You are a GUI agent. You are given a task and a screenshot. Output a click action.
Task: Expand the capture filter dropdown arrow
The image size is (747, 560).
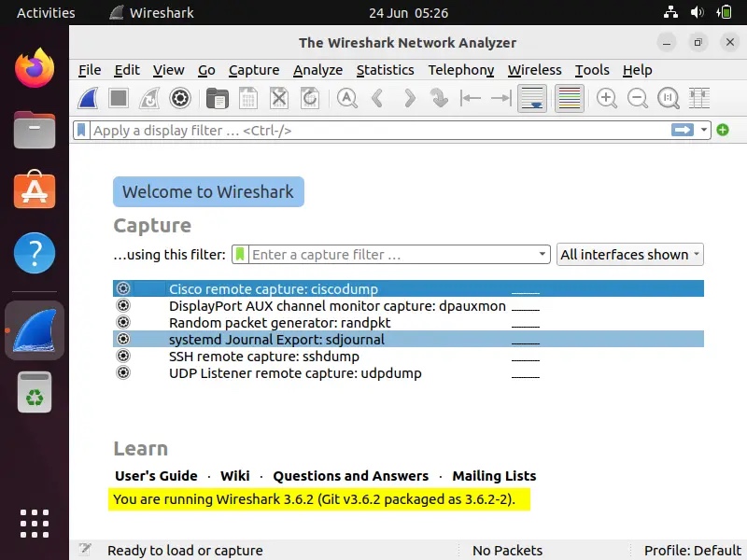[x=542, y=254]
